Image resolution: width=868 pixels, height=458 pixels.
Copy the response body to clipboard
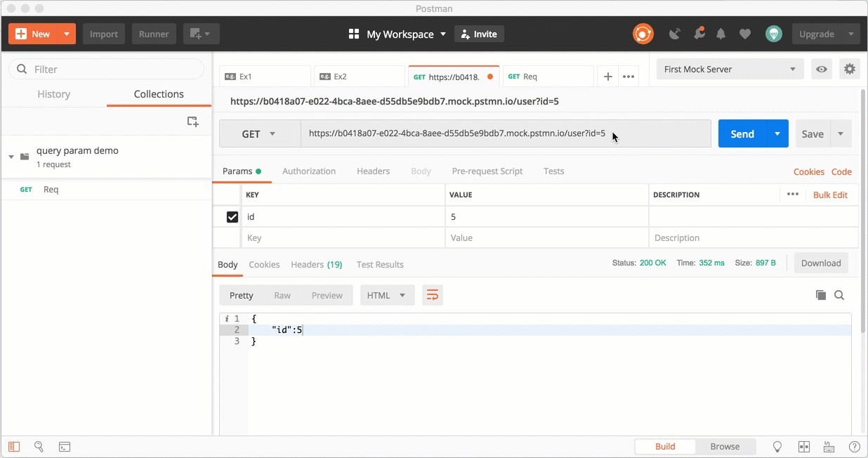click(x=821, y=295)
